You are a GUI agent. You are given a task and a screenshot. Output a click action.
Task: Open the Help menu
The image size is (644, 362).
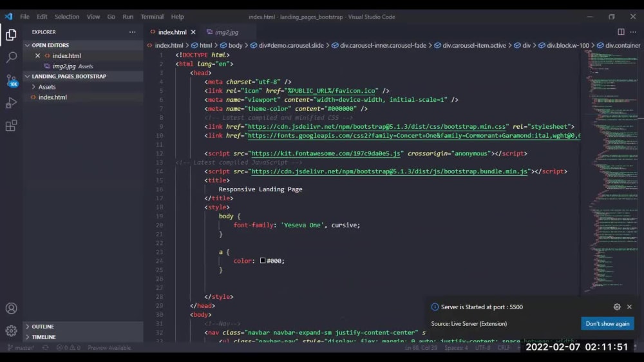pos(178,17)
